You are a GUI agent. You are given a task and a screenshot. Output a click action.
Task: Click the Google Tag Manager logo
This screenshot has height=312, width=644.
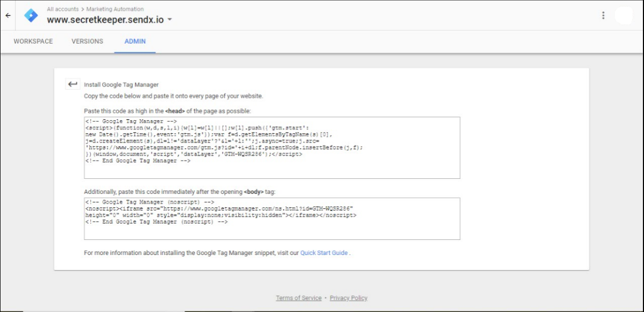31,16
